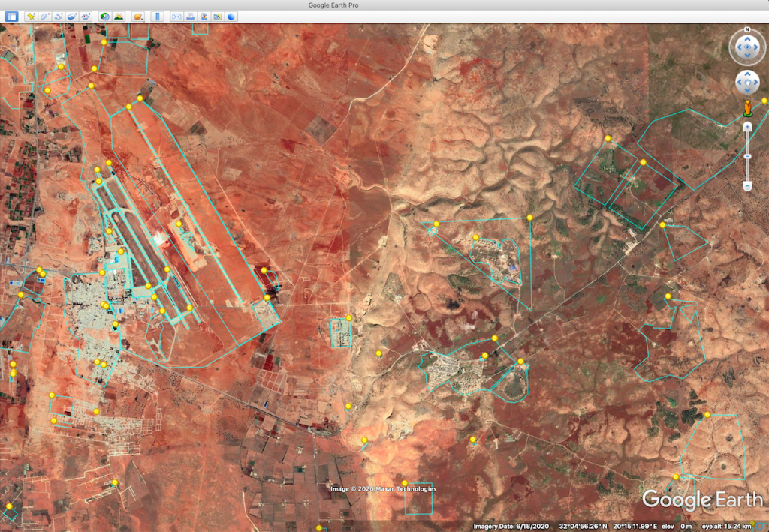Pan map right with Move joystick

click(755, 83)
